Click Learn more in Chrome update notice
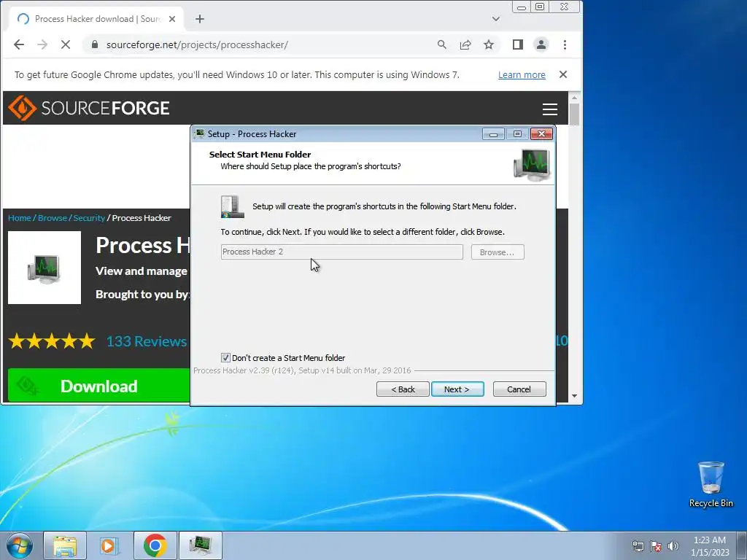 (x=522, y=75)
